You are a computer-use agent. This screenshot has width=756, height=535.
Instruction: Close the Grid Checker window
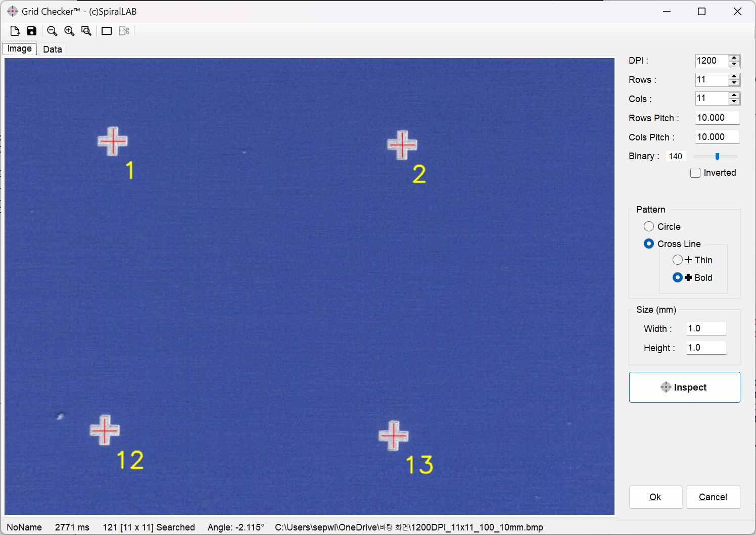737,11
